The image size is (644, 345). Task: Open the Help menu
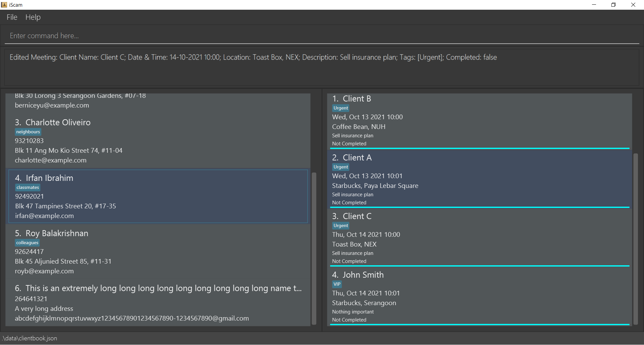(33, 17)
